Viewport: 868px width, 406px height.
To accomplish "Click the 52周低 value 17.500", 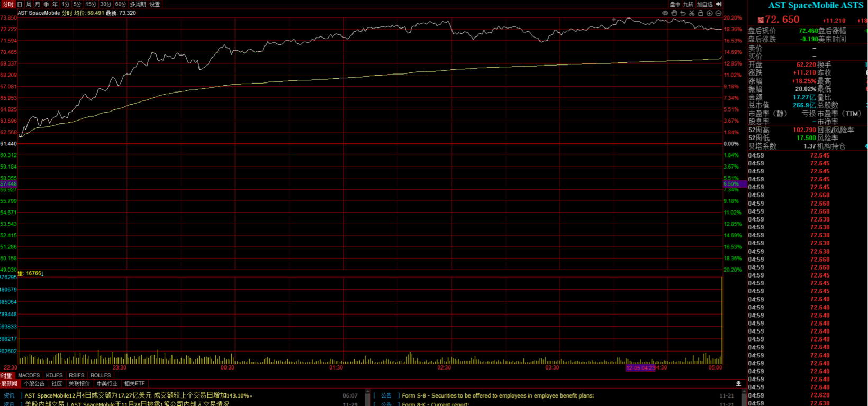I will tap(807, 138).
